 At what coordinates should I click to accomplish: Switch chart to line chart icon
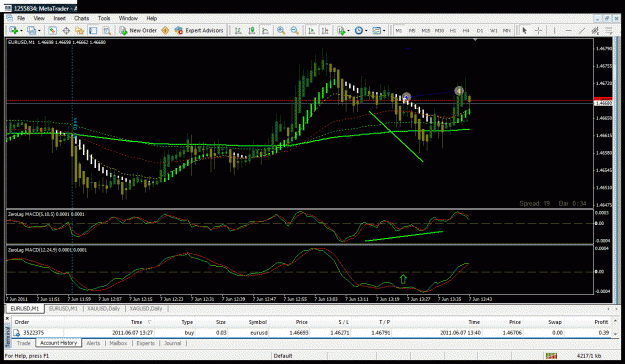point(265,30)
